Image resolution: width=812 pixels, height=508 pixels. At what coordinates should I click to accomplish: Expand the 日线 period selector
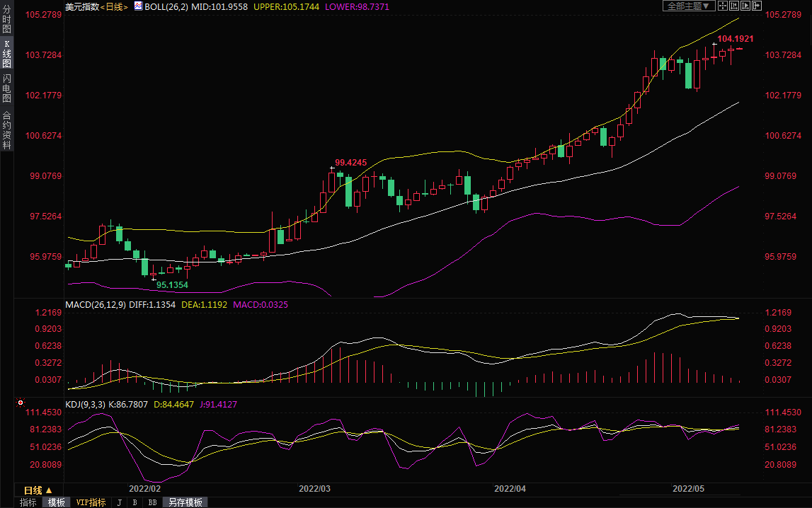38,490
